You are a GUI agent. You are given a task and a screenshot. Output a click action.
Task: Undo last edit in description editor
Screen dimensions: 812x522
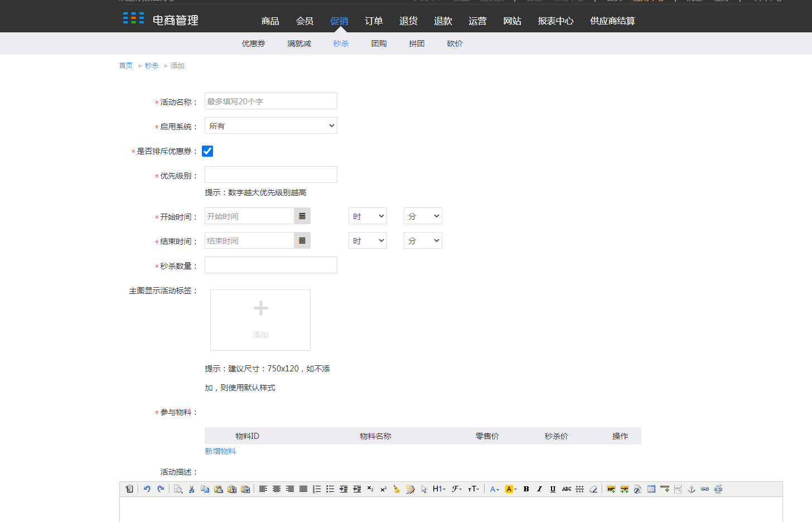(147, 489)
